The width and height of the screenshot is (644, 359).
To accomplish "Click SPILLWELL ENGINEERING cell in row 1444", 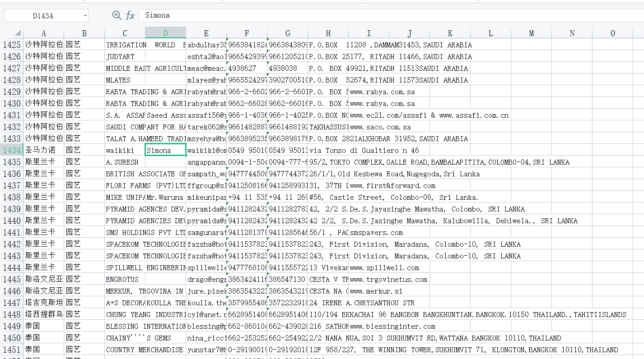I will [125, 267].
